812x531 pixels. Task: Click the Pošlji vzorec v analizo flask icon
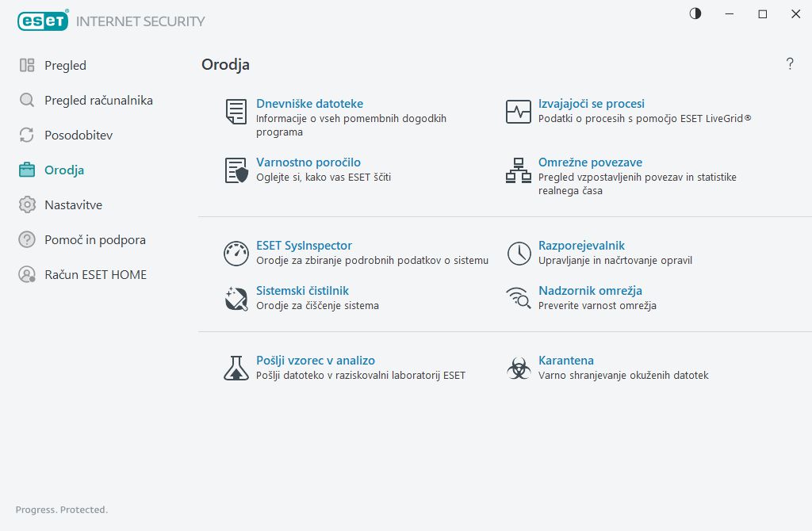(x=236, y=368)
